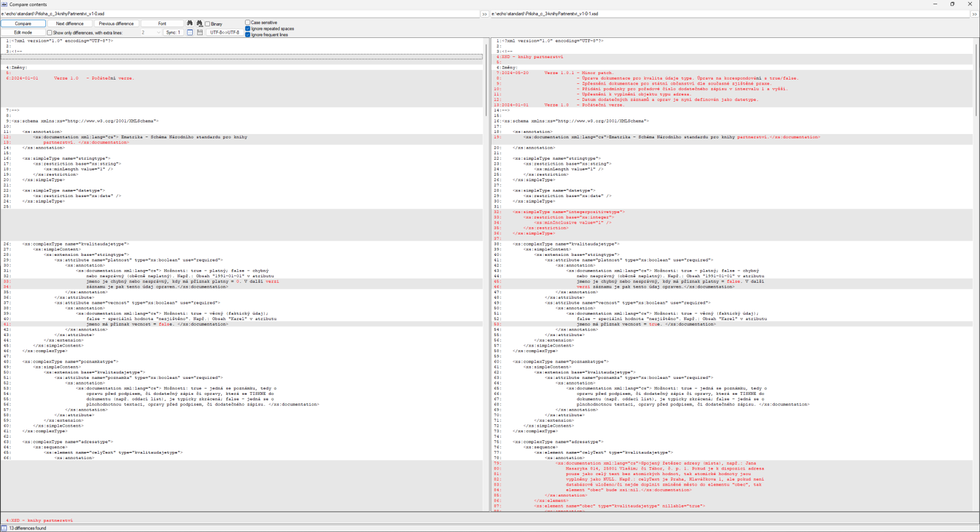Viewport: 980px width, 532px height.
Task: Click the first binoculars search icon
Action: pyautogui.click(x=190, y=23)
